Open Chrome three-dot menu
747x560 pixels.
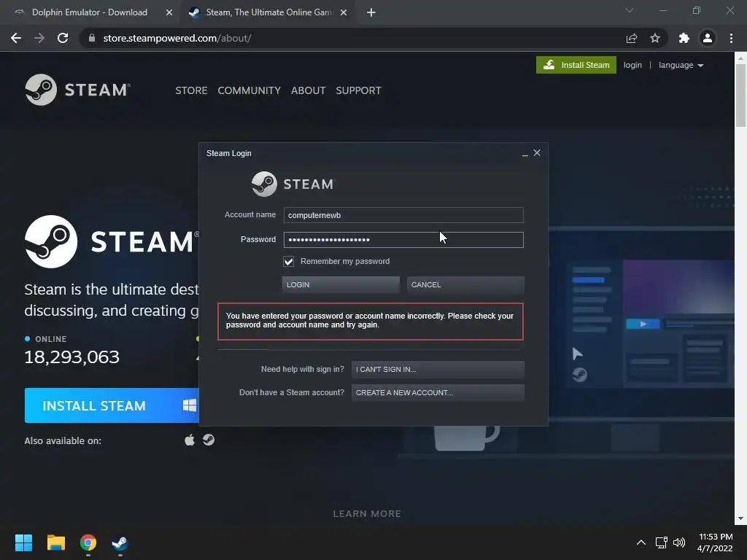(731, 38)
